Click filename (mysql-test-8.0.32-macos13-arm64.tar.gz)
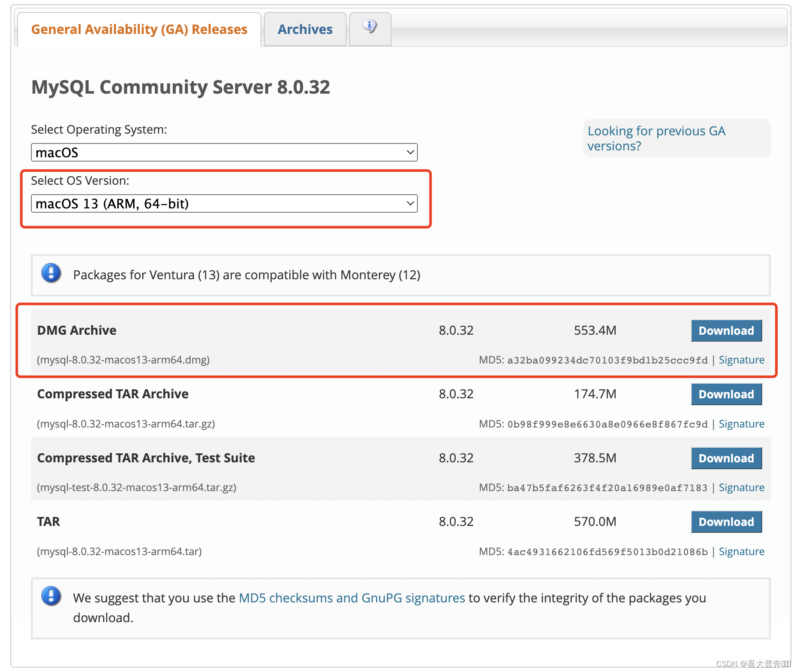 (x=137, y=488)
